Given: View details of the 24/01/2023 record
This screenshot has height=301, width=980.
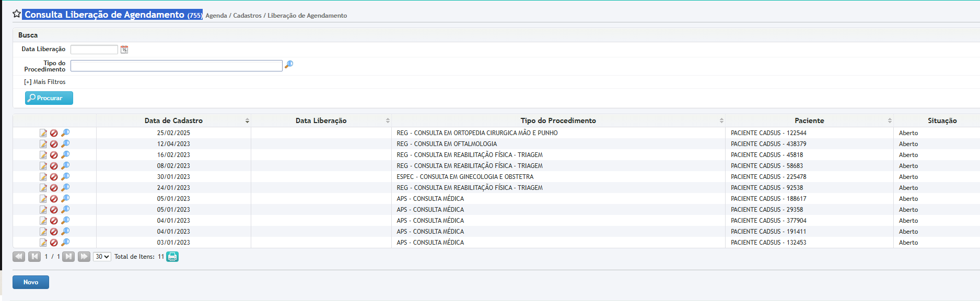Looking at the screenshot, I should click(65, 188).
